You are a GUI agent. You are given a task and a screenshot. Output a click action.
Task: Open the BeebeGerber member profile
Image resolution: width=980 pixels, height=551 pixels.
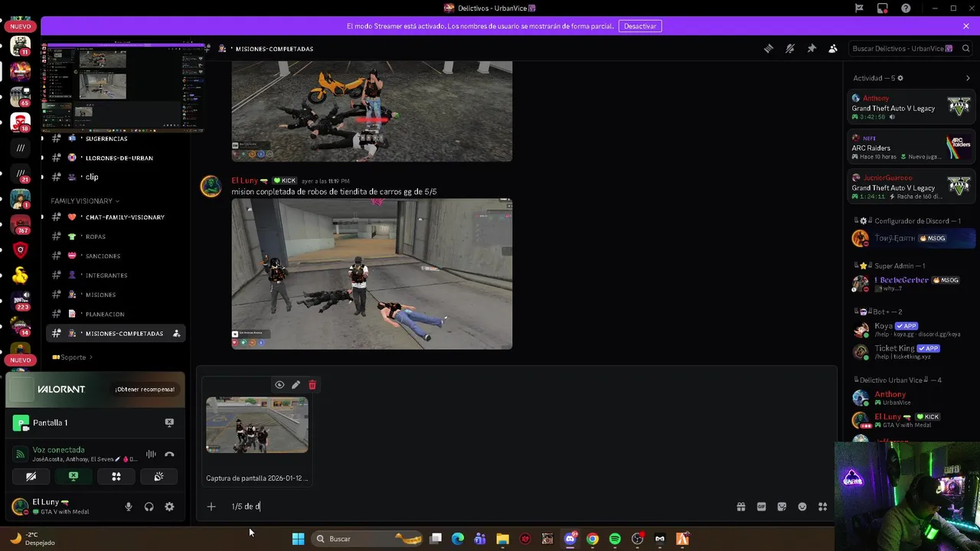[911, 284]
